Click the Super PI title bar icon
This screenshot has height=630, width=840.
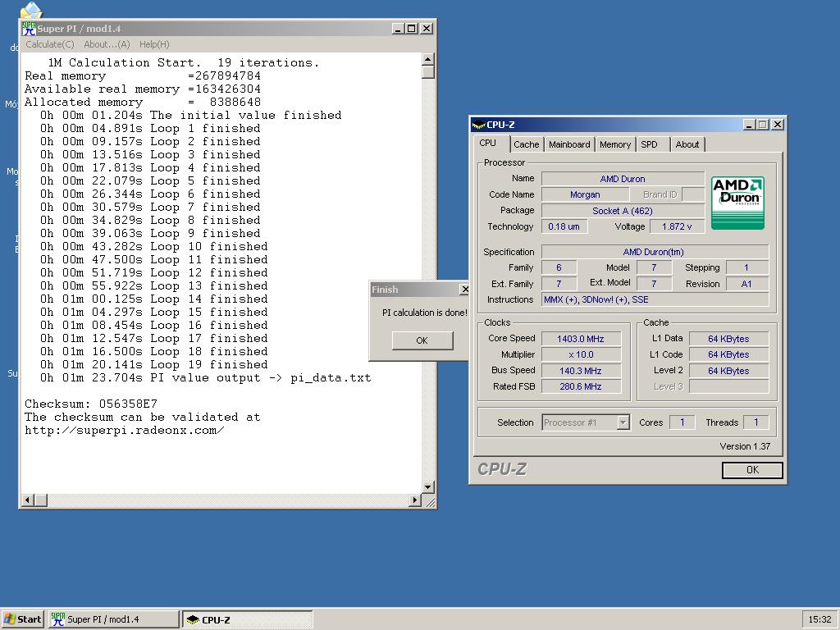[x=29, y=29]
